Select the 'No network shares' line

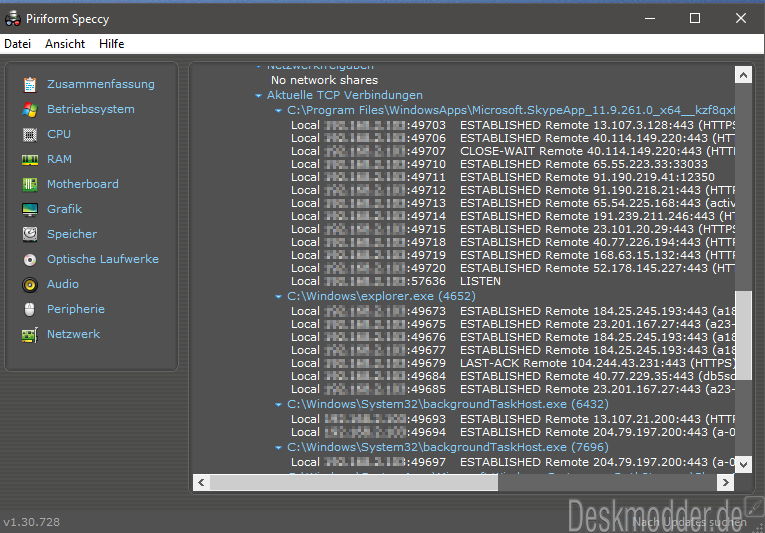[324, 80]
